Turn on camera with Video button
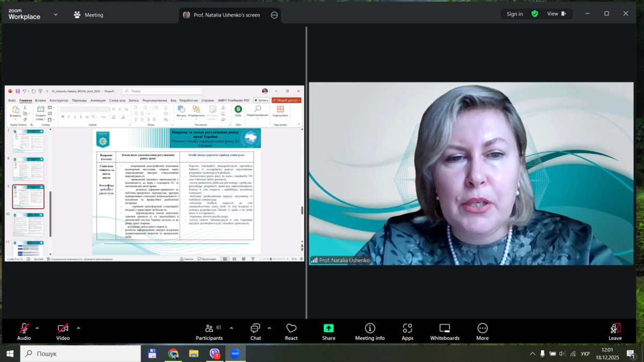Viewport: 644px width, 362px height. tap(63, 332)
